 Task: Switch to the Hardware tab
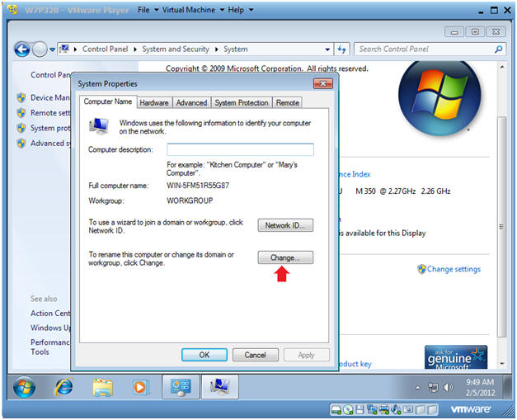coord(154,102)
